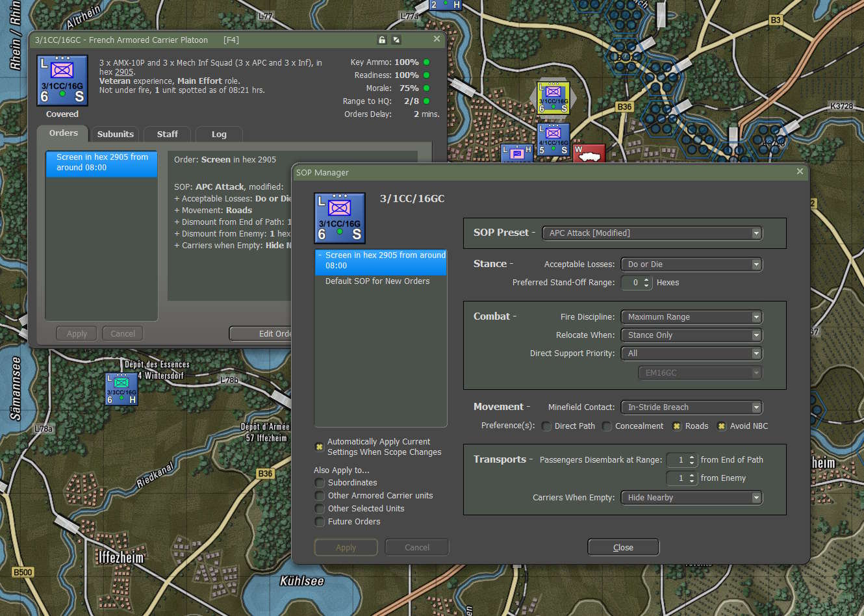This screenshot has height=616, width=864.
Task: Click the hex 2905 link in unit description
Action: (x=124, y=72)
